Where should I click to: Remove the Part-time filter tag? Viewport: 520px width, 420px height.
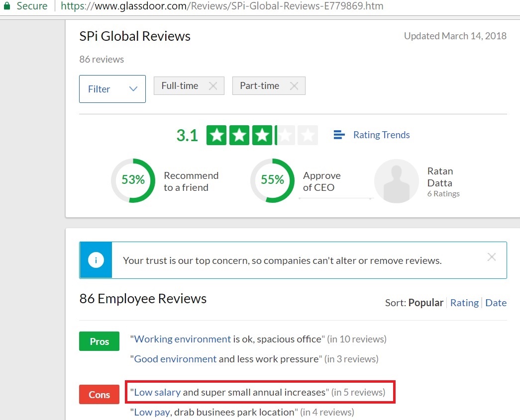tap(294, 86)
